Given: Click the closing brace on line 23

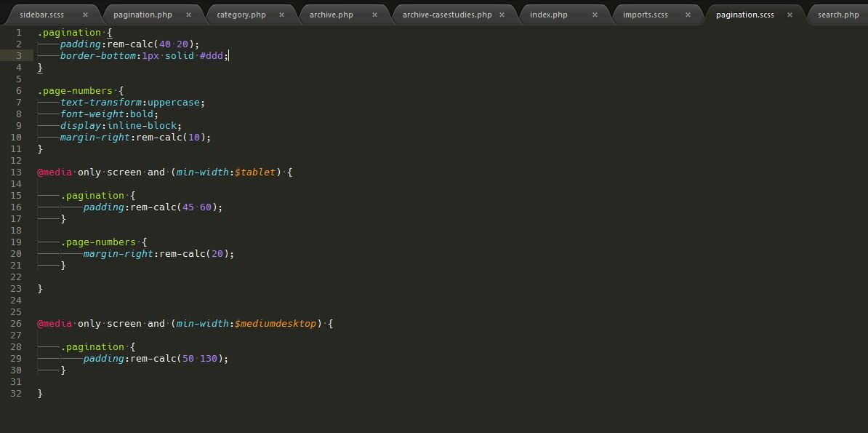Looking at the screenshot, I should (40, 289).
